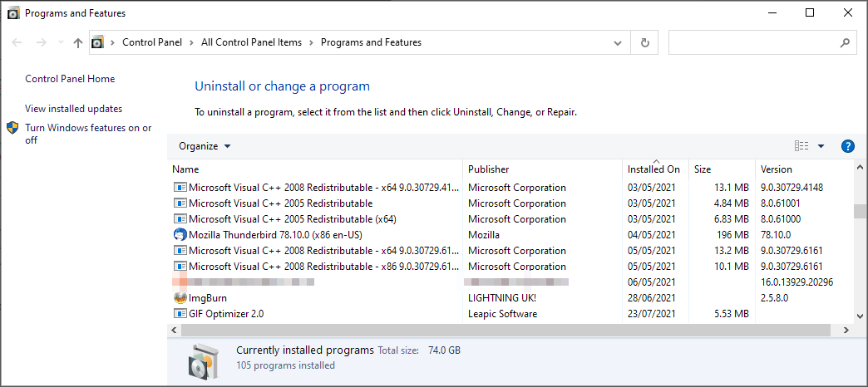Expand the view options dropdown arrow
The height and width of the screenshot is (387, 868).
[821, 146]
